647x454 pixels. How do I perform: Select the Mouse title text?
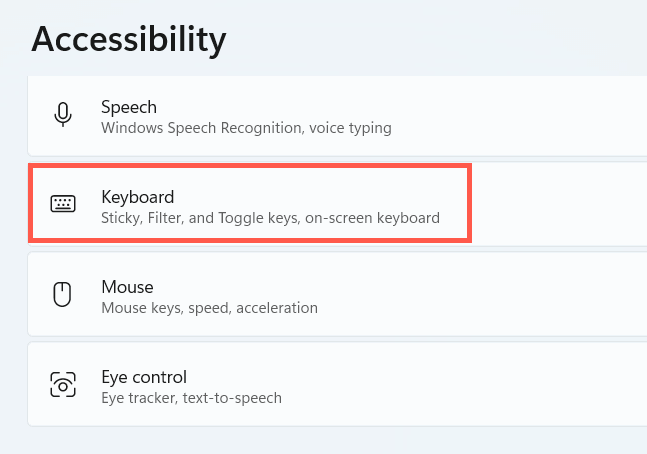[x=127, y=287]
